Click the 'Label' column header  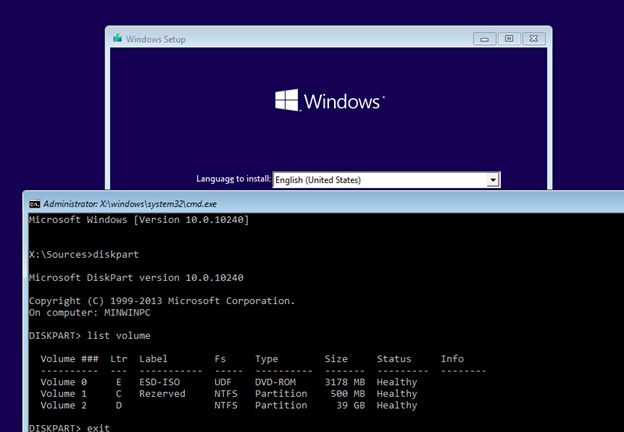153,359
